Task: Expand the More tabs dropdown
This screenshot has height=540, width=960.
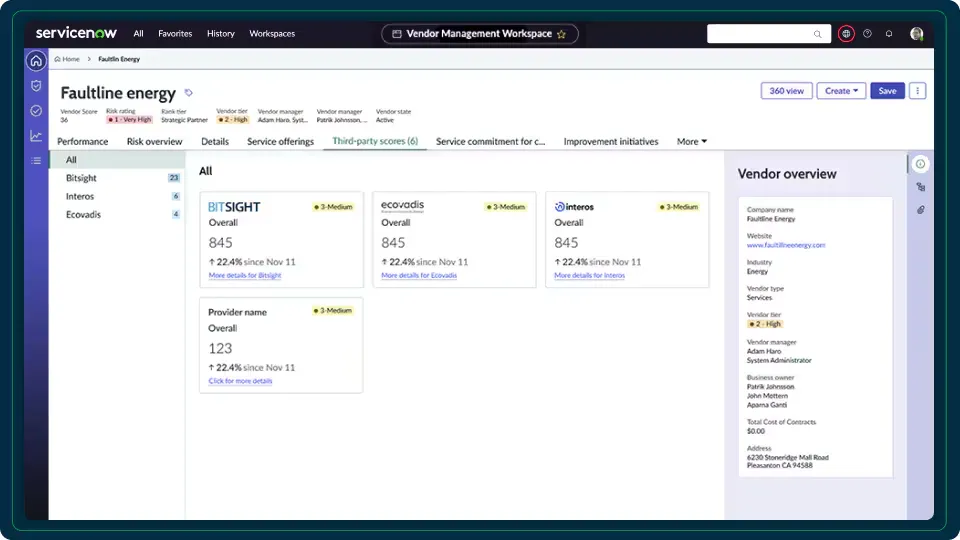Action: (x=691, y=142)
